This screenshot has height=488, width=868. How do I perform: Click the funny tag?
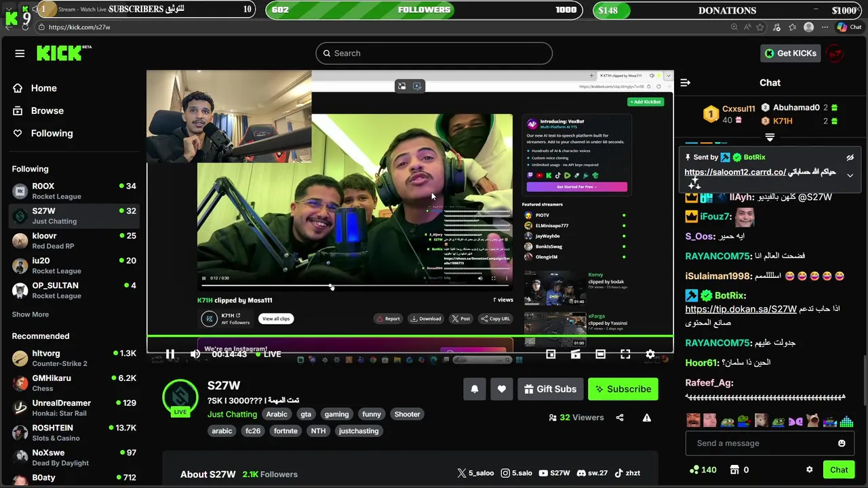(372, 414)
